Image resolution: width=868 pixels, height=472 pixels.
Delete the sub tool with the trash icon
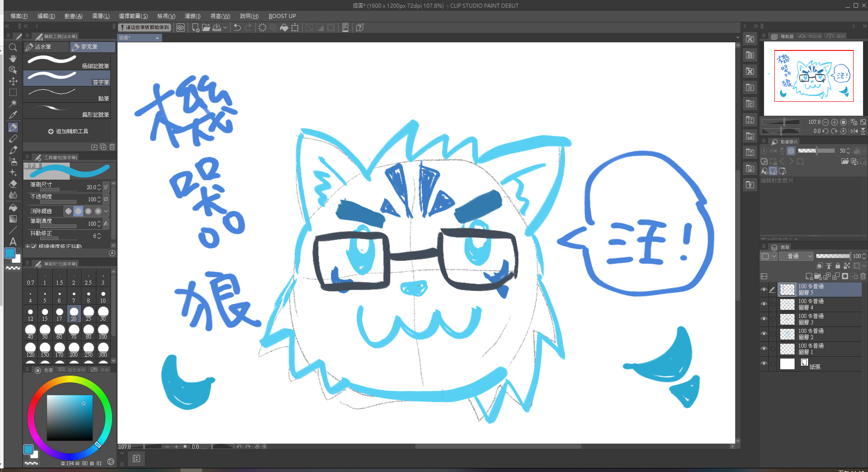tap(112, 147)
